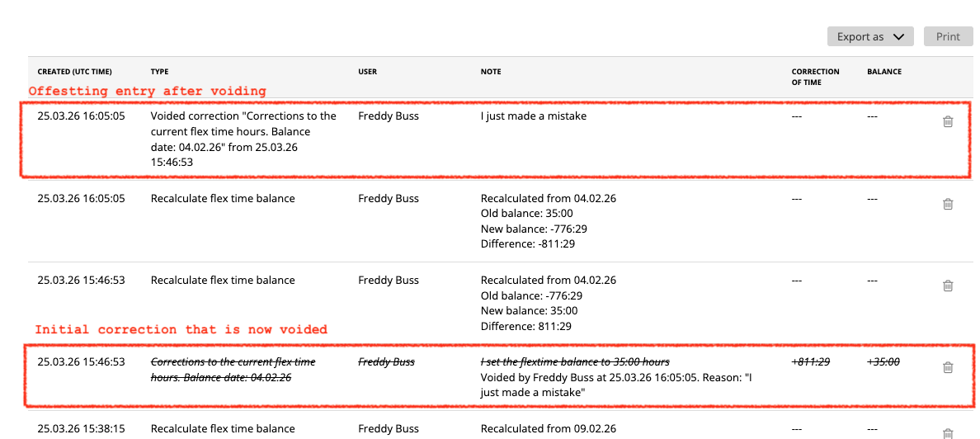Open the Export as dropdown
This screenshot has height=439, width=980.
870,36
